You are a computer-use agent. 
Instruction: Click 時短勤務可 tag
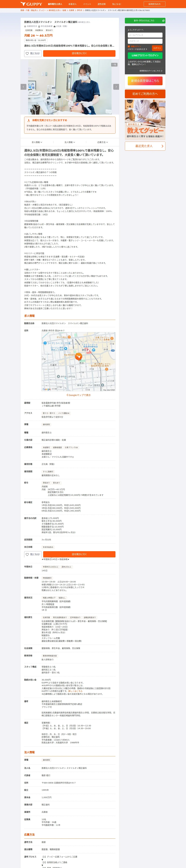[x=47, y=578]
